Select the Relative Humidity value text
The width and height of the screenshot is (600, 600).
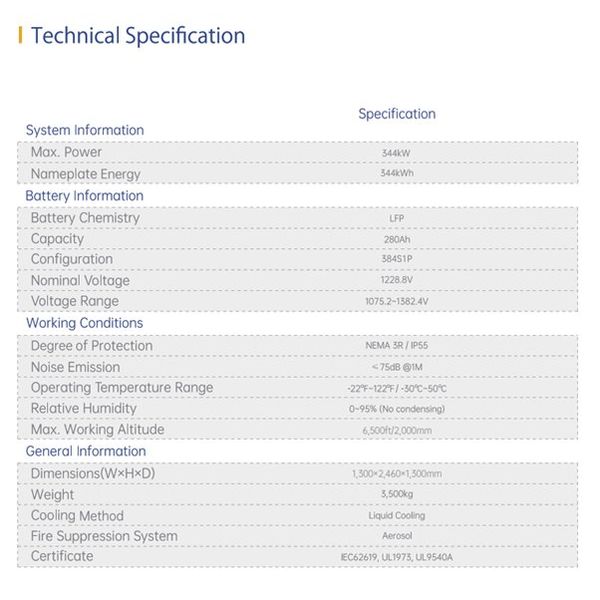coord(397,409)
